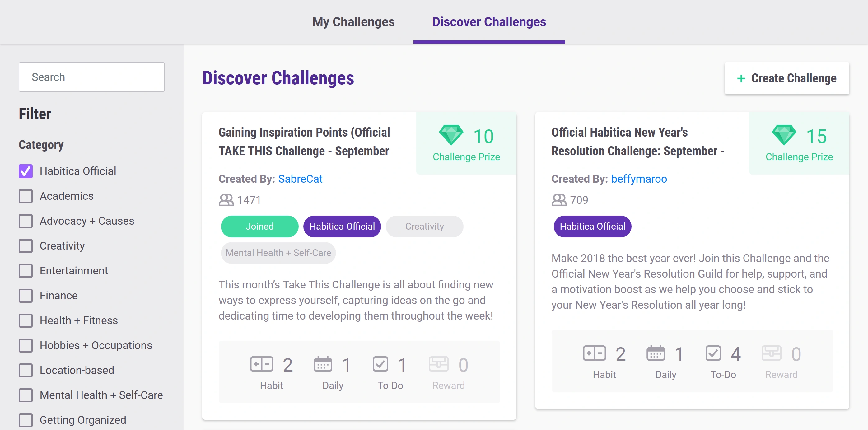Open the beffymaroo creator profile link
The height and width of the screenshot is (430, 868).
638,179
